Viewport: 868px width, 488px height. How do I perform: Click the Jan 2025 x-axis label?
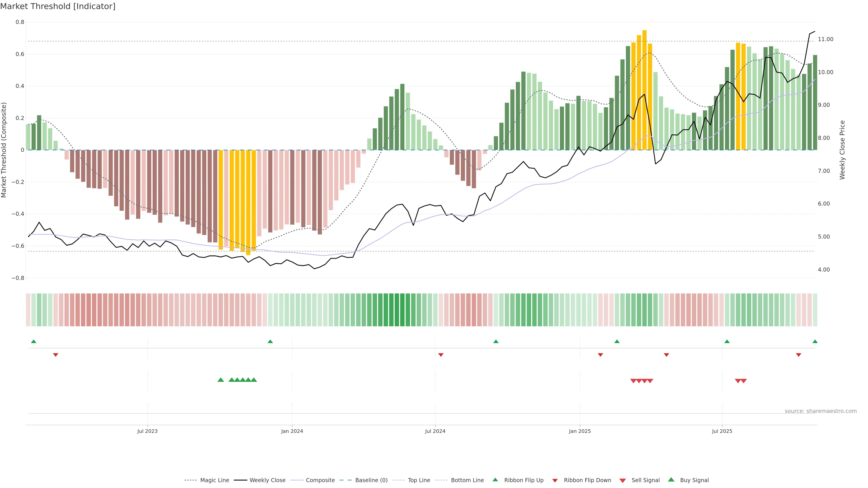[580, 431]
